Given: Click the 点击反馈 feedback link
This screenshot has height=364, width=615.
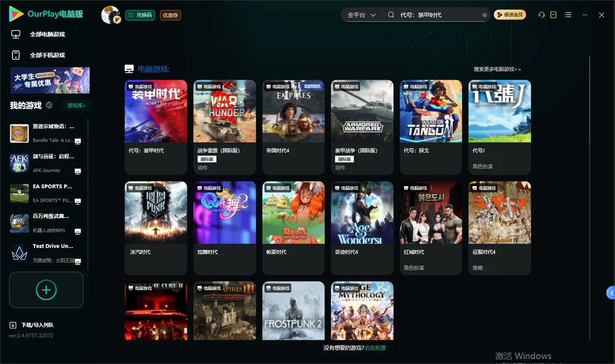Looking at the screenshot, I should pos(375,348).
